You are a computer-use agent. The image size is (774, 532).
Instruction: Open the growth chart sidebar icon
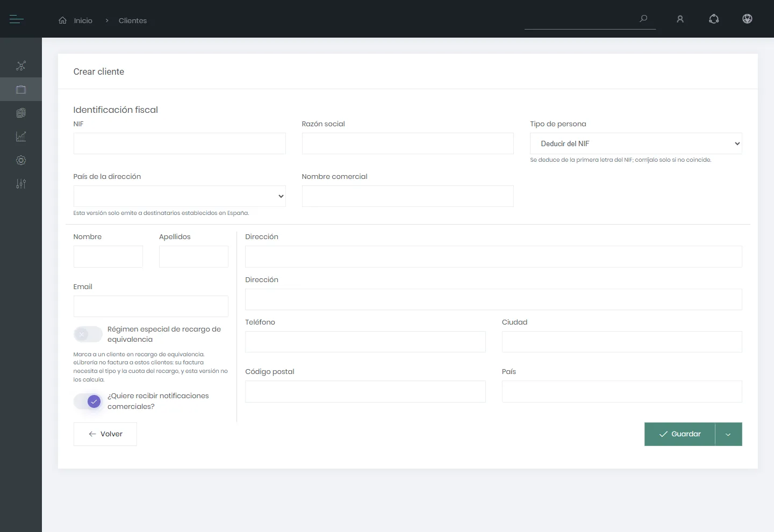click(x=21, y=136)
